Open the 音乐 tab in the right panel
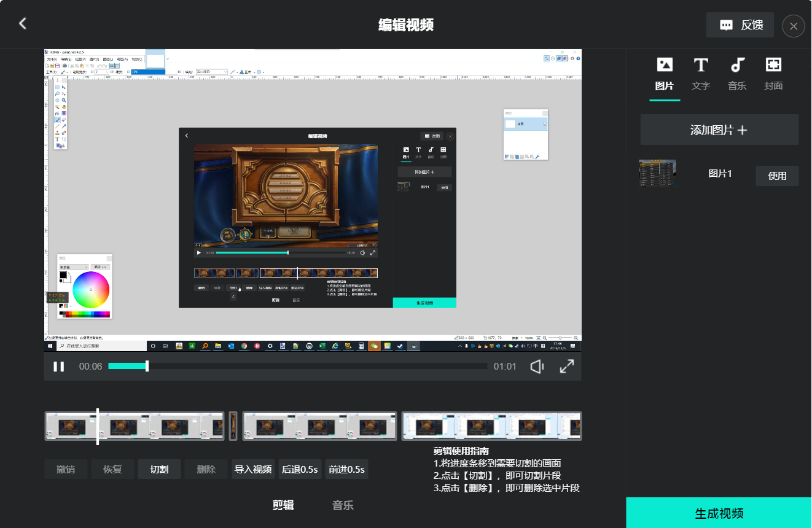This screenshot has height=528, width=812. pos(737,74)
